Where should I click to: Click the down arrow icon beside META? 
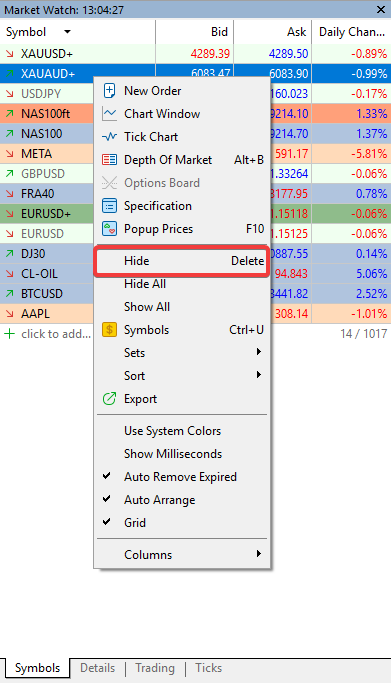[10, 154]
